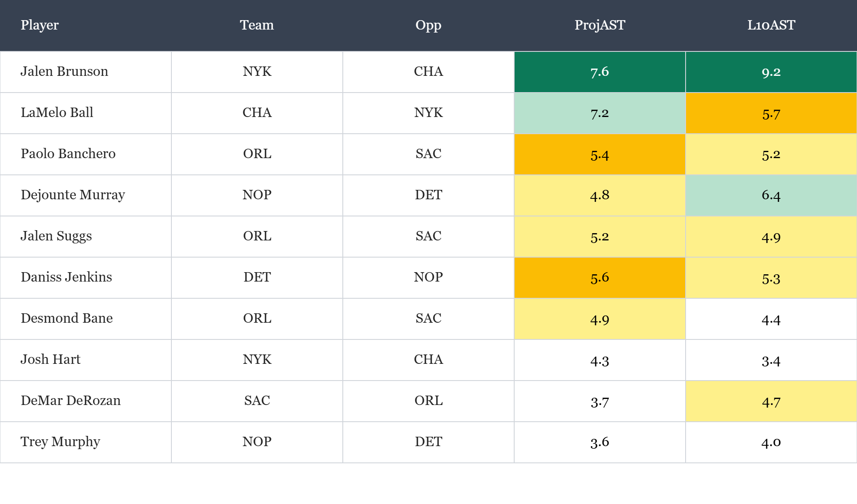The height and width of the screenshot is (504, 857).
Task: Select Daniss Jenkins' orange 5.6 ProjAST cell
Action: pos(599,277)
